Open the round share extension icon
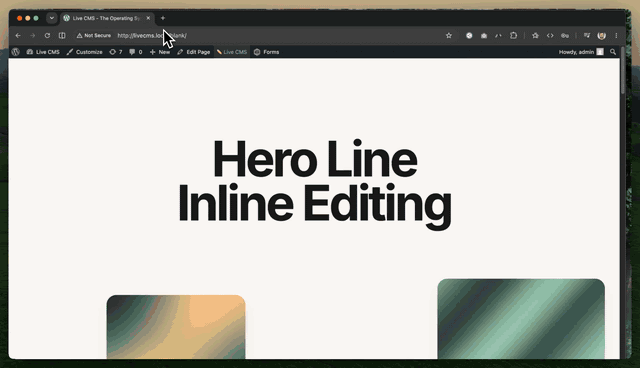Viewport: 640px width, 368px height. point(469,35)
